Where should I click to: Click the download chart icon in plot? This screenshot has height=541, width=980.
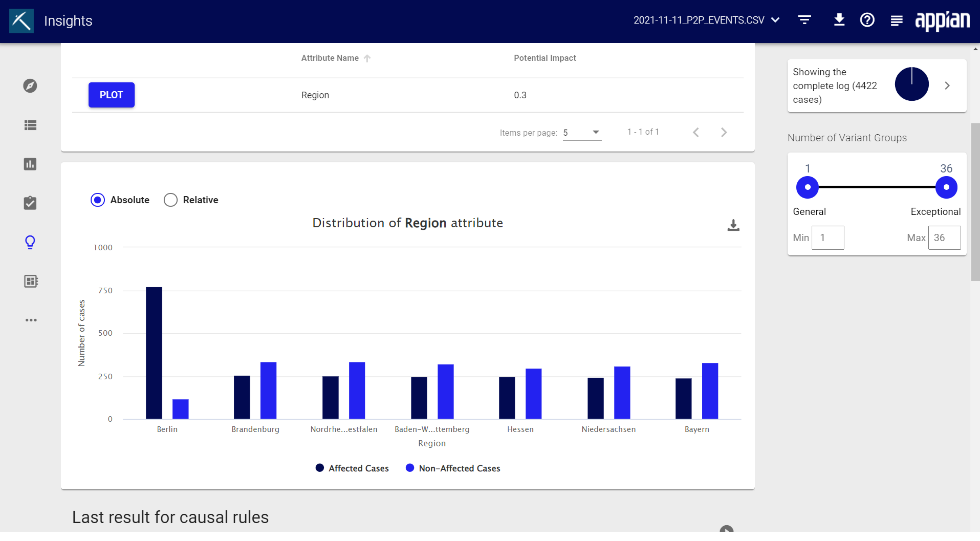coord(733,224)
